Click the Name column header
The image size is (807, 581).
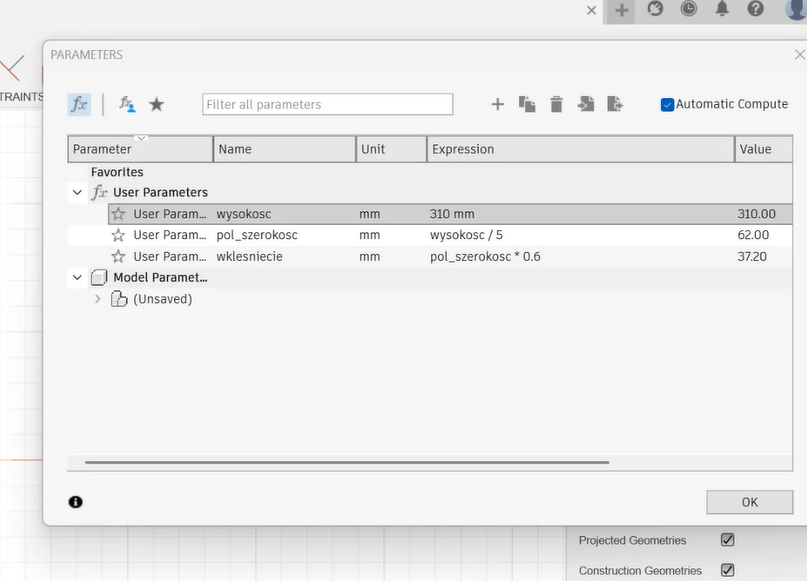tap(284, 149)
